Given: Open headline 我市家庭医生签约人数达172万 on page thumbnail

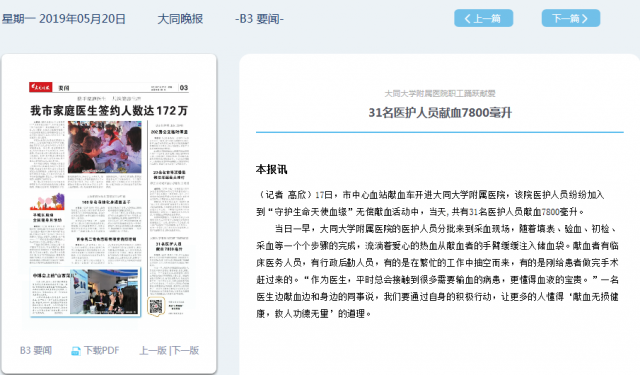Looking at the screenshot, I should [109, 111].
